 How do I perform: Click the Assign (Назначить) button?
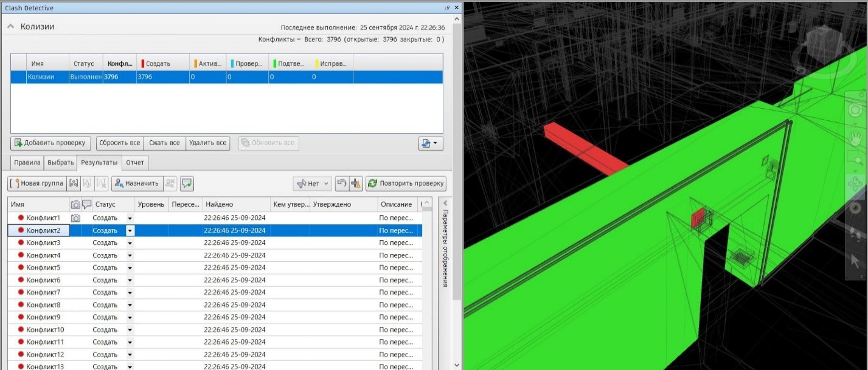[136, 183]
